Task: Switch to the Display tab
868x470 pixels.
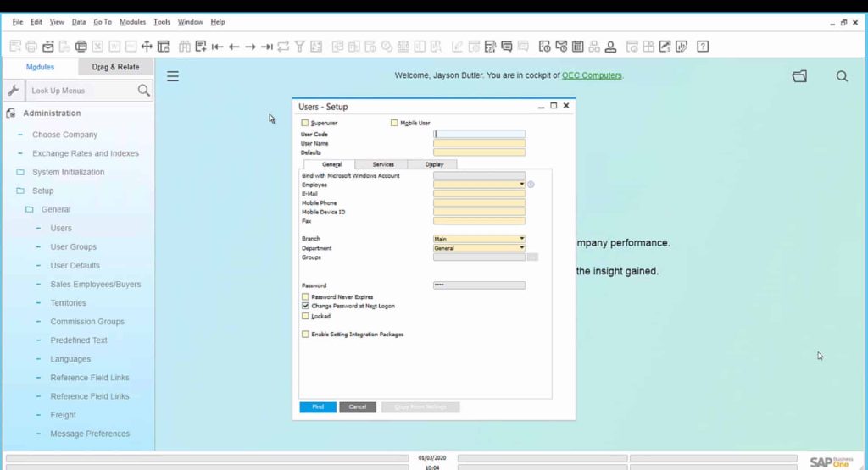Action: click(434, 164)
